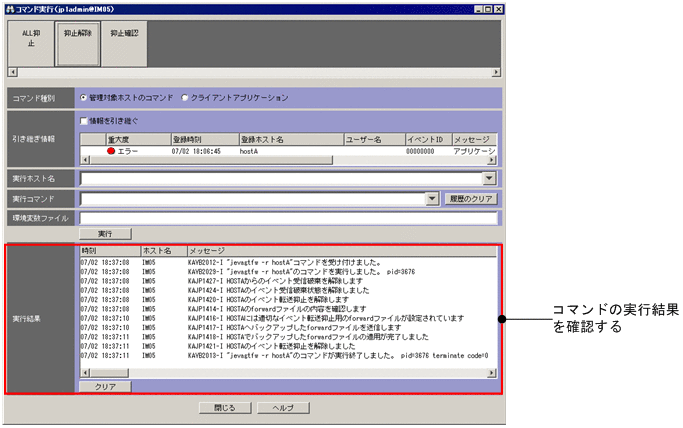Click the ユーザー名 column header
This screenshot has height=428, width=683.
pos(375,139)
